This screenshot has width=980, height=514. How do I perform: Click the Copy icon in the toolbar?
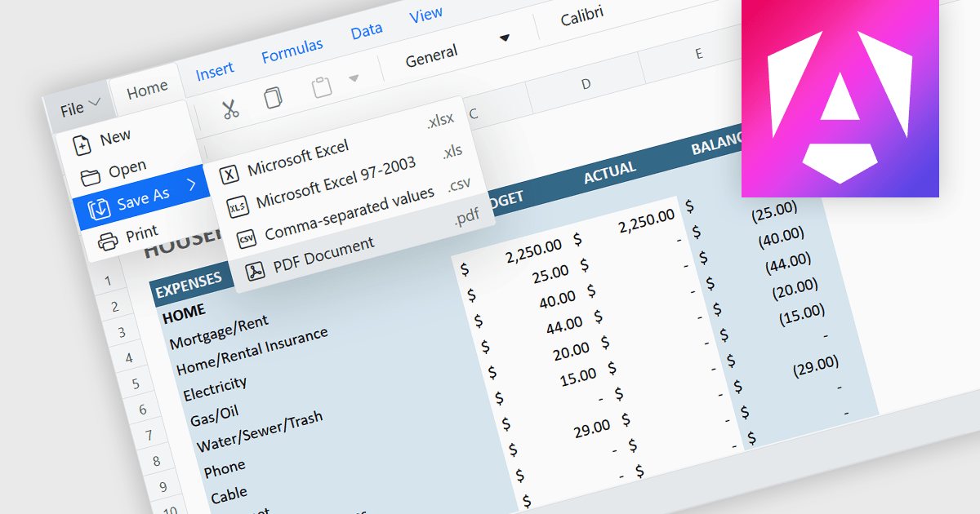tap(274, 95)
